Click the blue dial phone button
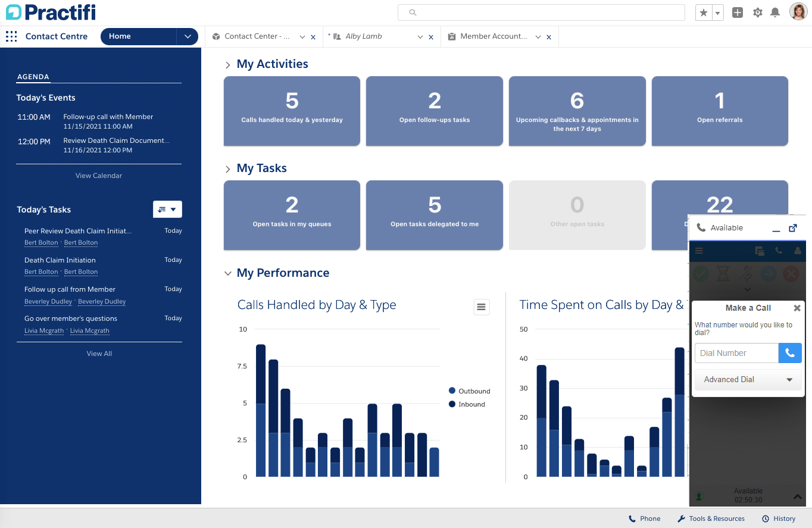The width and height of the screenshot is (812, 528). point(790,353)
